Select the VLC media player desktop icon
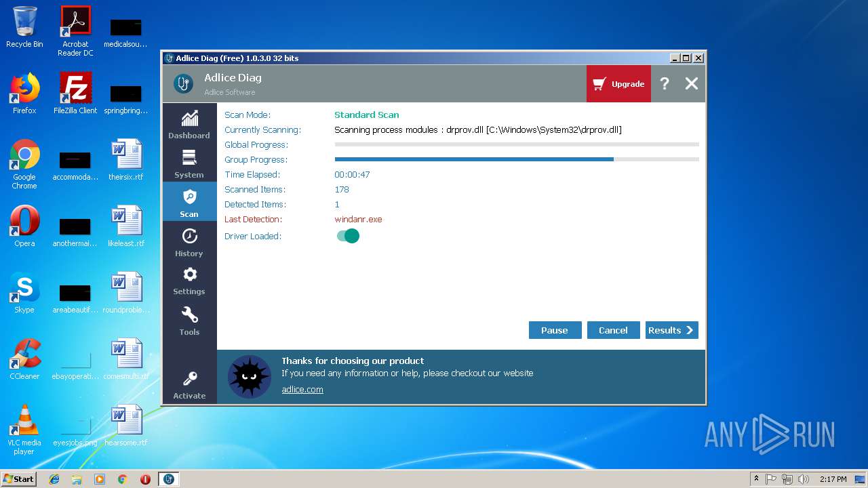This screenshot has height=488, width=868. 24,430
